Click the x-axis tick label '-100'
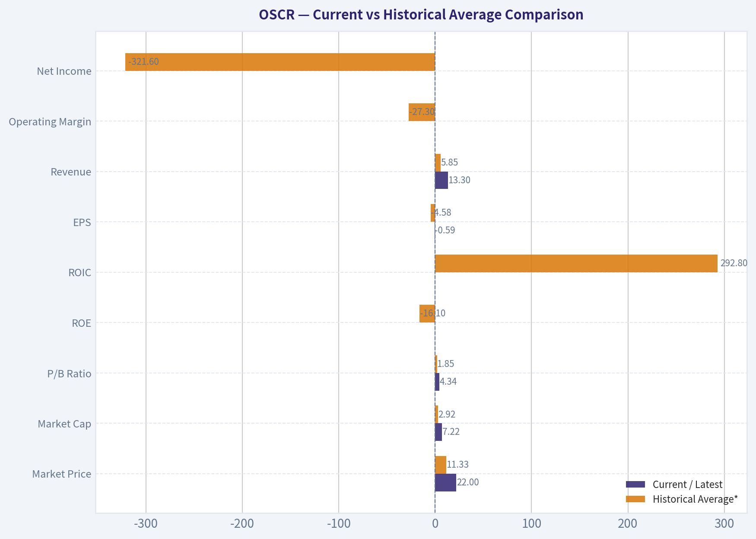The width and height of the screenshot is (756, 539). click(x=338, y=523)
